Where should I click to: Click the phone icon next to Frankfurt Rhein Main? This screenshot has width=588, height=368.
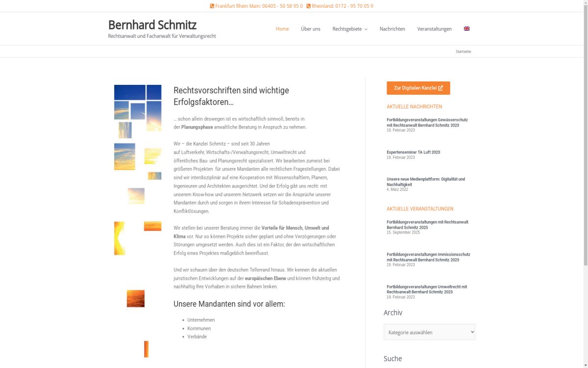pyautogui.click(x=211, y=6)
